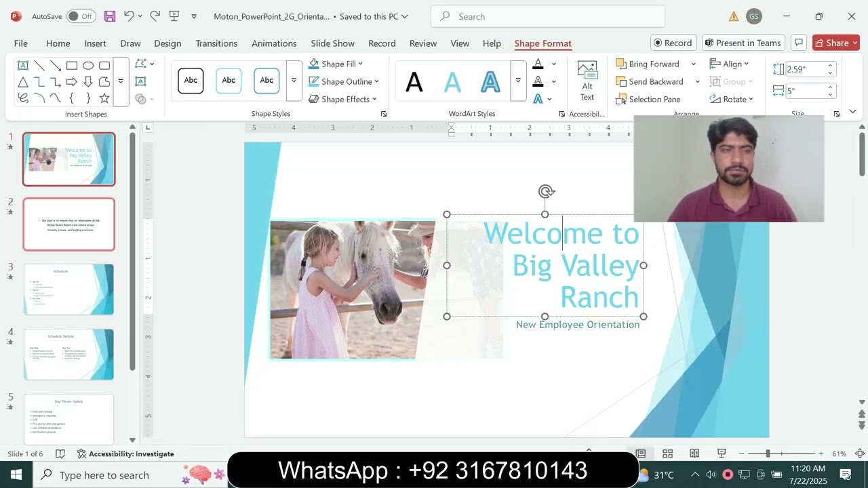Apply the blue outlined WordArt style
This screenshot has height=488, width=868.
click(490, 82)
